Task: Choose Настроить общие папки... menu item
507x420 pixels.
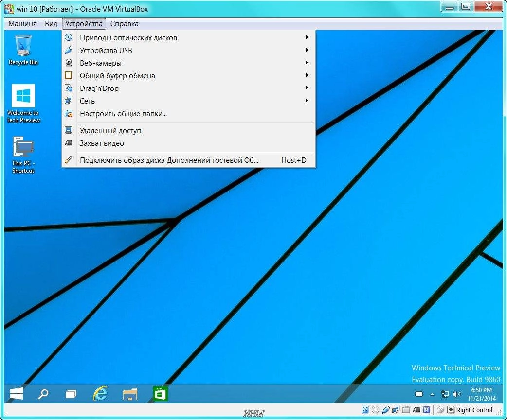Action: click(x=188, y=113)
